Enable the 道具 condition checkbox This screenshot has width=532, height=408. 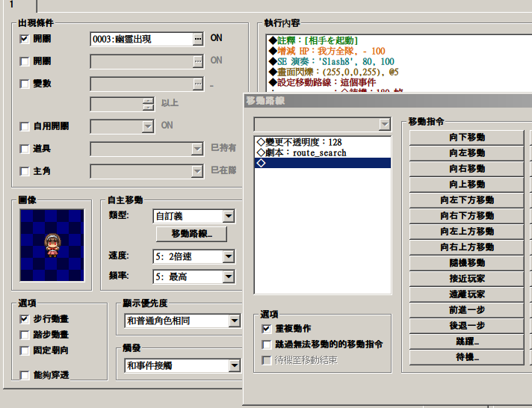(x=25, y=149)
